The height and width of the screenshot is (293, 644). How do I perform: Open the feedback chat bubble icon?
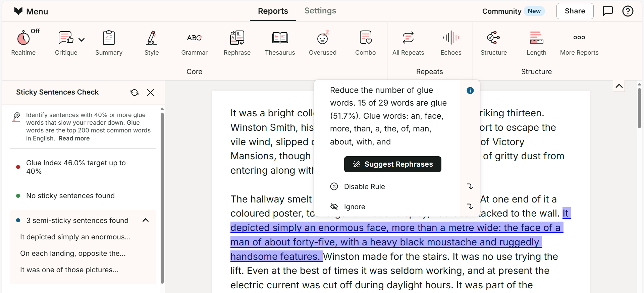pos(607,11)
